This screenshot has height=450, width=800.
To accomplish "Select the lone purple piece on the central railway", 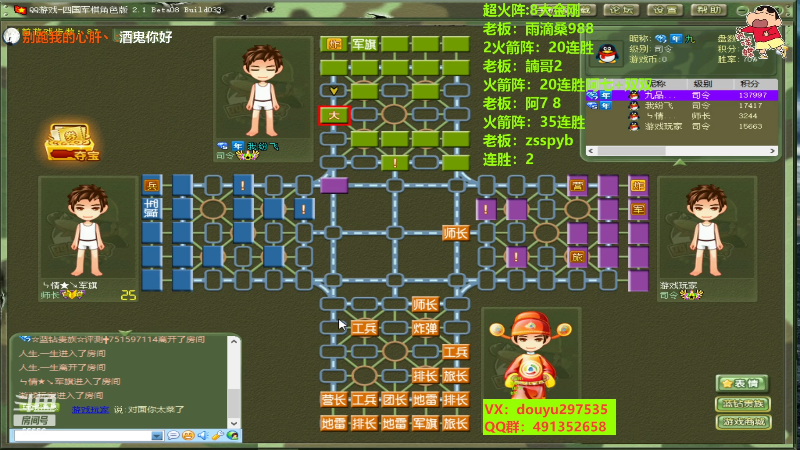I will coord(334,185).
